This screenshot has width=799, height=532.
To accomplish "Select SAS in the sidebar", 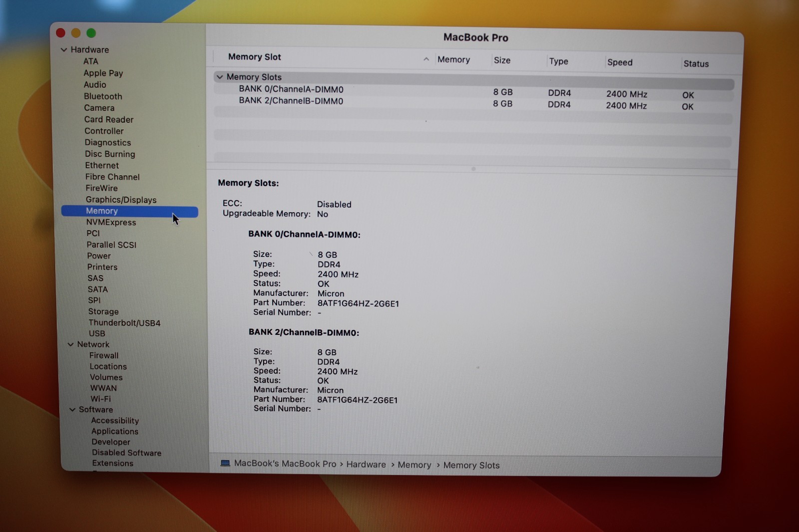I will tap(95, 278).
